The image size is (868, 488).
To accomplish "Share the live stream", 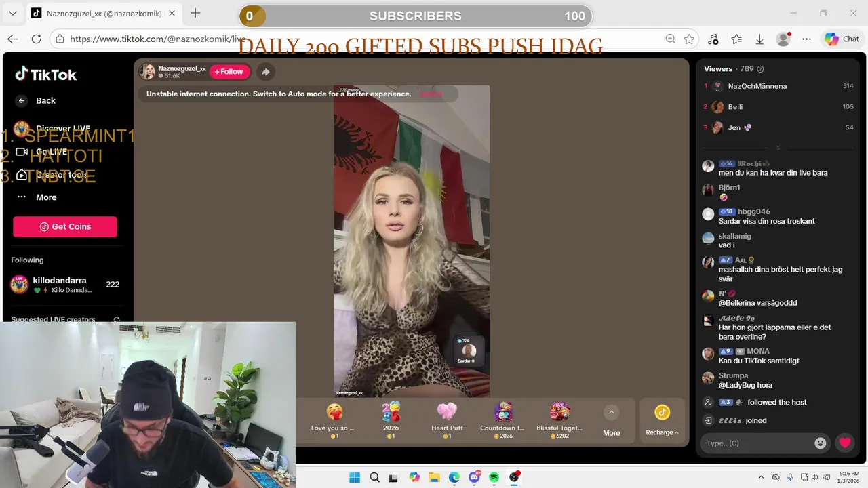I will tap(265, 72).
